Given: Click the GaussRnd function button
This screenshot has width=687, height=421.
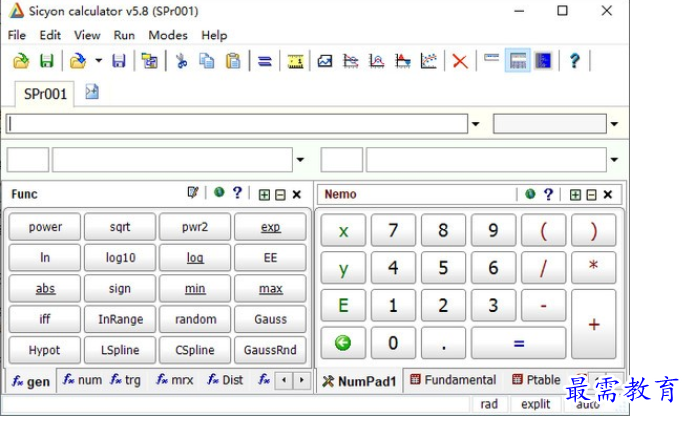Looking at the screenshot, I should point(270,350).
